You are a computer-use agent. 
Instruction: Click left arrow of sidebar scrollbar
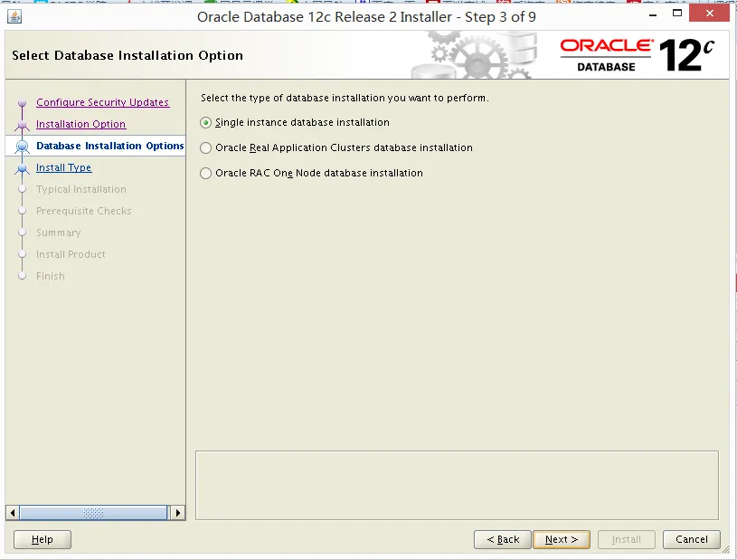click(13, 513)
